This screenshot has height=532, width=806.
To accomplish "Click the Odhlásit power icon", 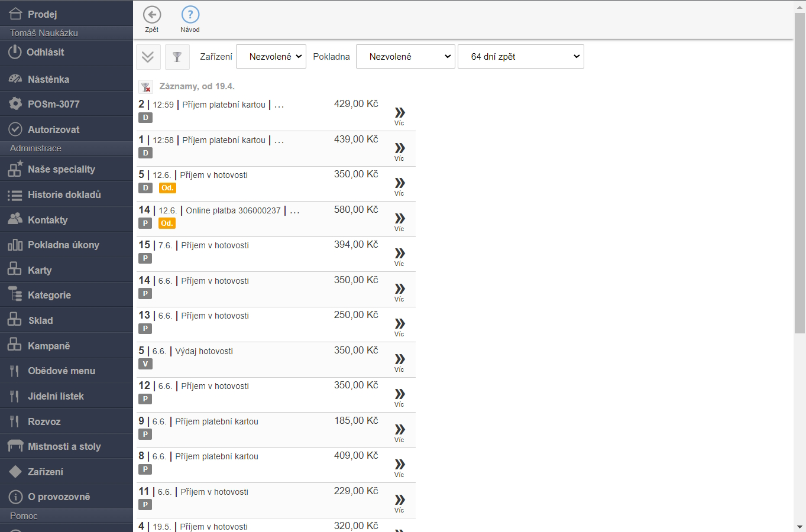I will click(x=15, y=52).
